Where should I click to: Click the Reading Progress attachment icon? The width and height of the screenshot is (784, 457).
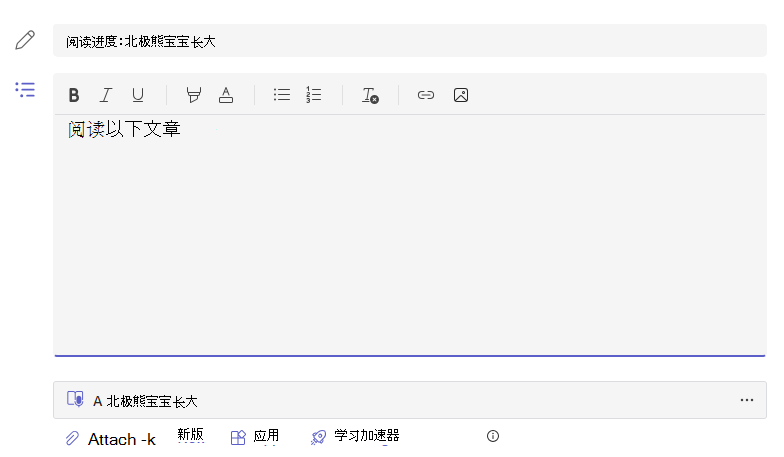75,399
